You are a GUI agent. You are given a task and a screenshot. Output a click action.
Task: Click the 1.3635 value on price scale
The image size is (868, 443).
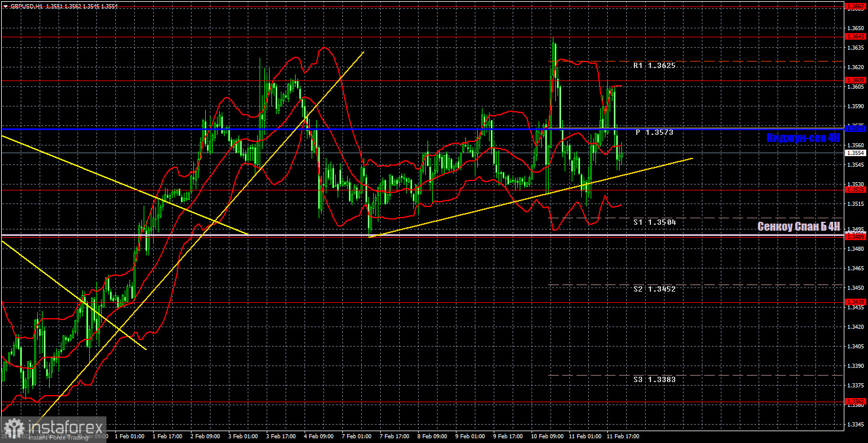click(856, 48)
